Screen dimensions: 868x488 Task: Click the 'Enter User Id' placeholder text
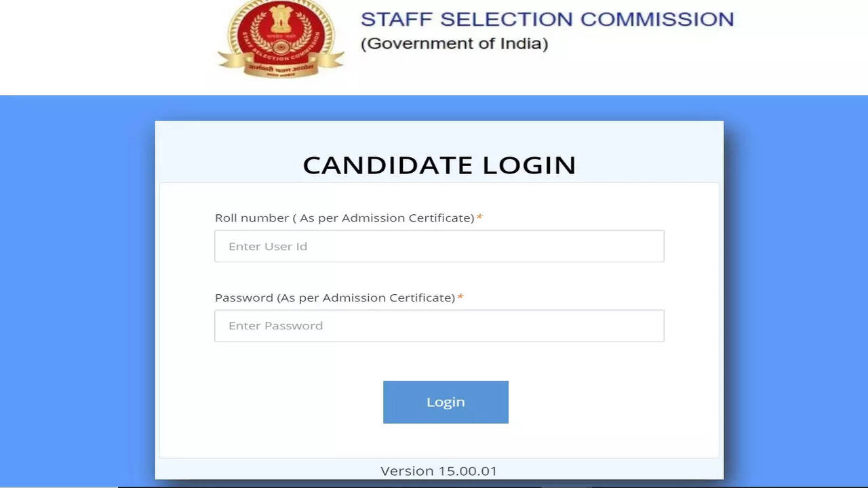(x=268, y=247)
